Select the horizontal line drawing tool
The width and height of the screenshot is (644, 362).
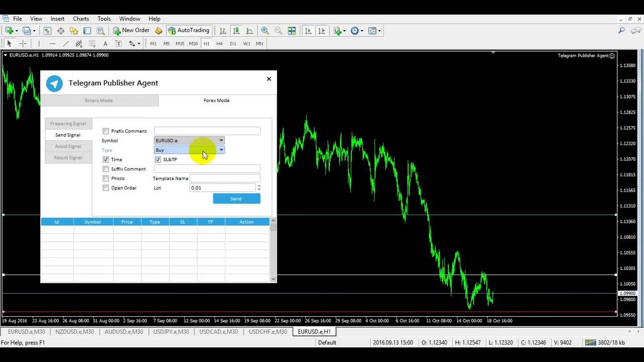pyautogui.click(x=52, y=44)
